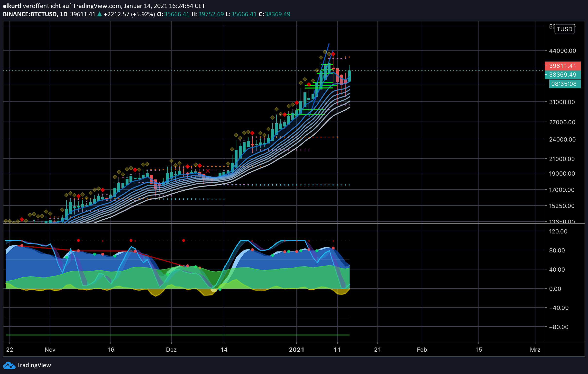Open author name elkurtl
588x374 pixels.
tap(12, 6)
